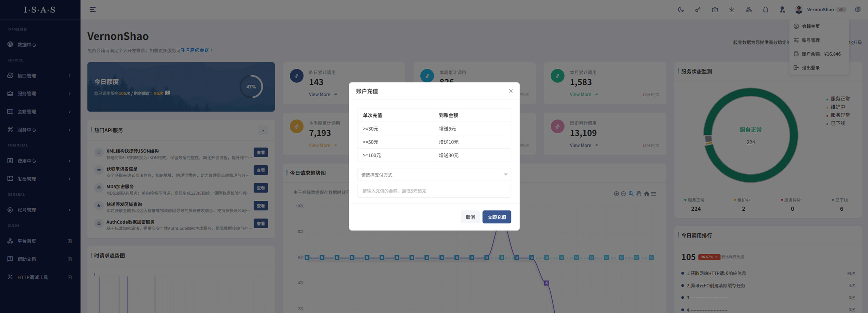The height and width of the screenshot is (313, 868).
Task: Click 查看 for MD5加密服务
Action: 261,188
